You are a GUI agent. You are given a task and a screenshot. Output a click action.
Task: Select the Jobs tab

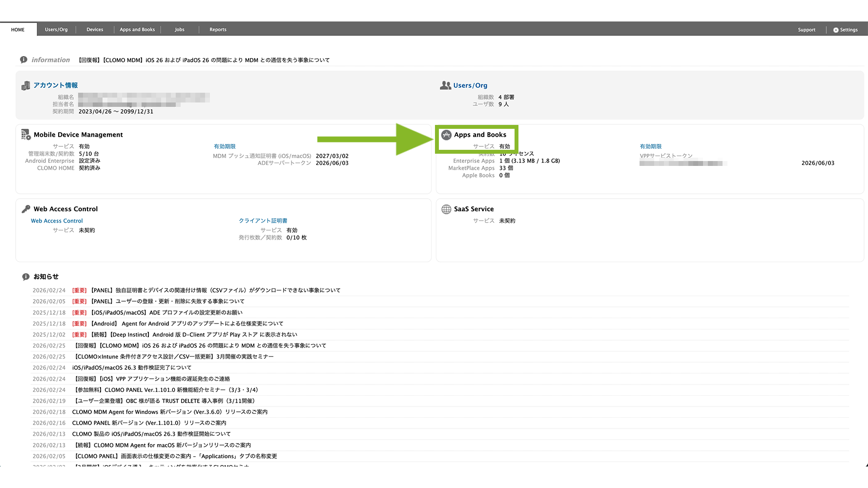180,30
